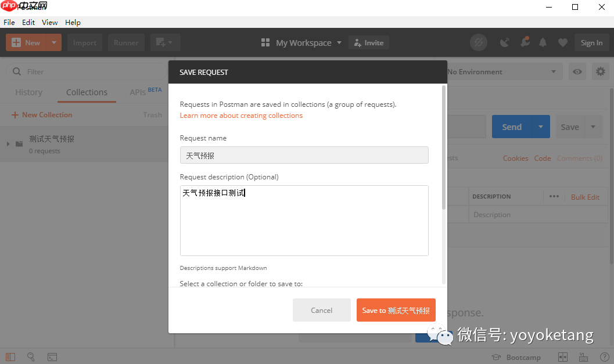Click the Request description text area
The height and width of the screenshot is (364, 614).
tap(304, 221)
